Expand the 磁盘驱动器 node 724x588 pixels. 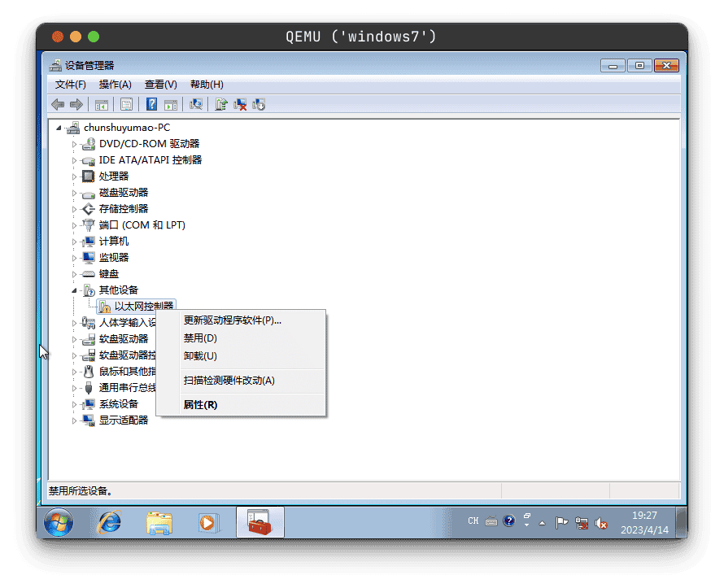(74, 193)
